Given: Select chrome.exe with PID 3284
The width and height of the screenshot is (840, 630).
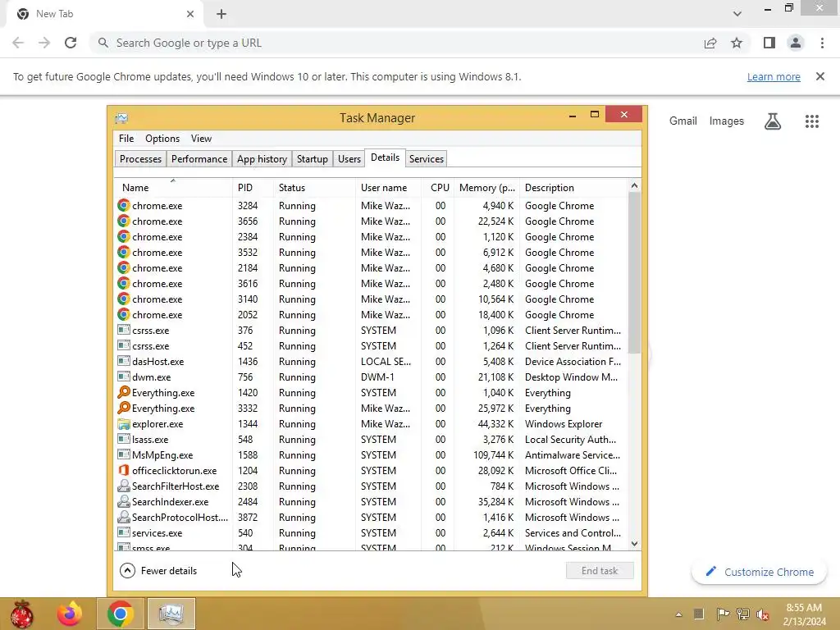Looking at the screenshot, I should pyautogui.click(x=371, y=206).
